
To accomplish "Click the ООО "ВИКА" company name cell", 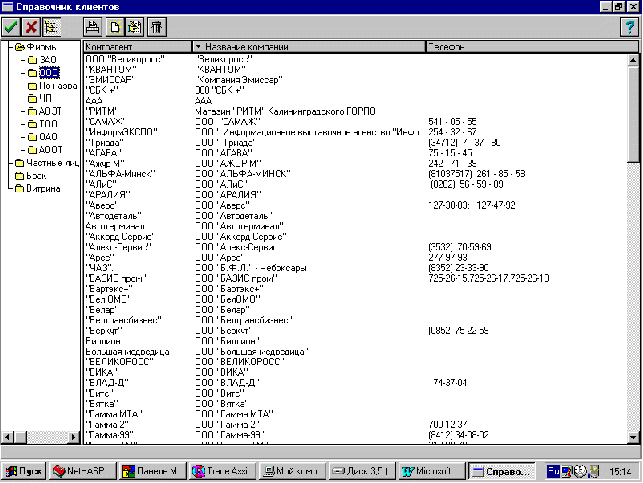I will [222, 372].
